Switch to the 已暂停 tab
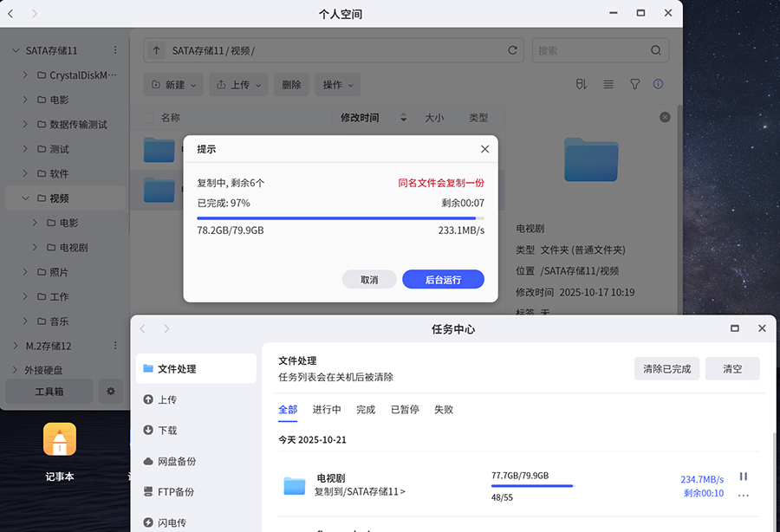 point(405,410)
